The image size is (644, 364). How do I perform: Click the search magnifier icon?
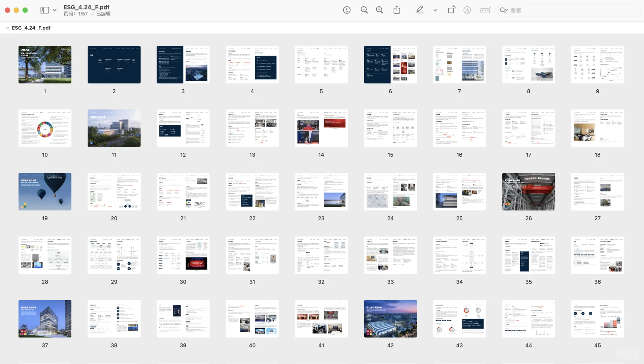(x=504, y=10)
